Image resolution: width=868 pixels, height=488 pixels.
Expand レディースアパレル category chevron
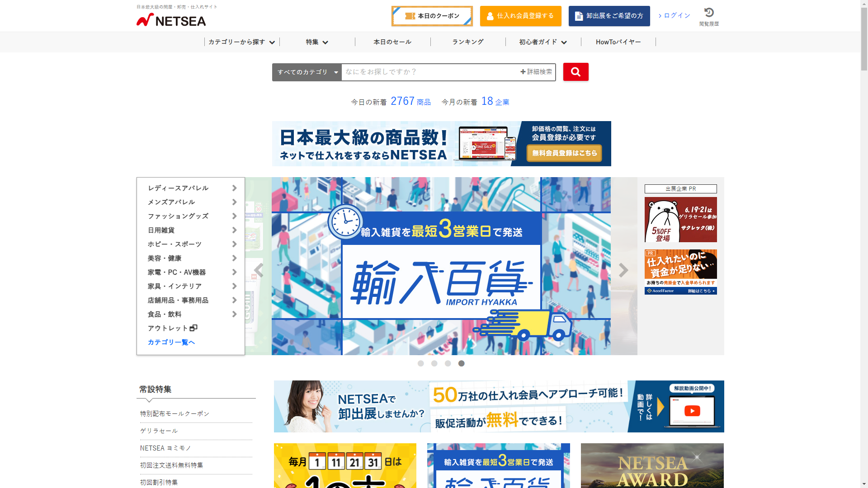tap(234, 188)
